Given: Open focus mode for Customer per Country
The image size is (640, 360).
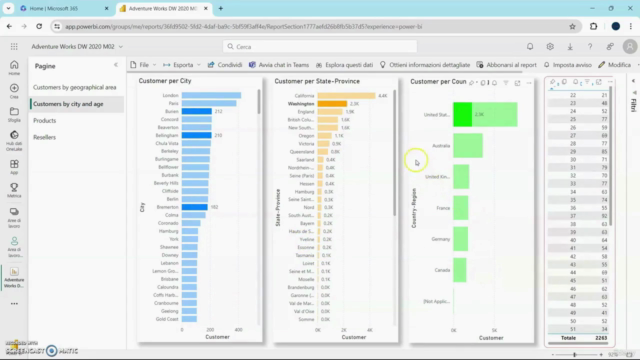Looking at the screenshot, I should coord(517,83).
